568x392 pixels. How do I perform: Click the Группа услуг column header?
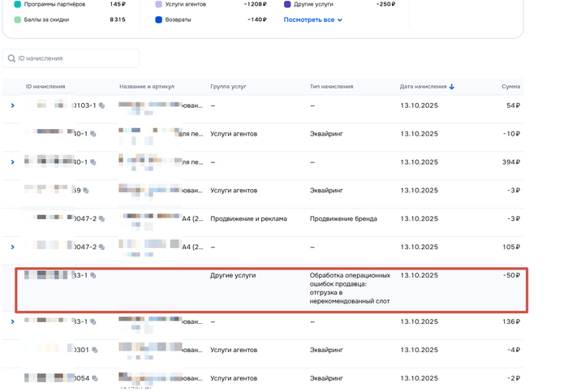pyautogui.click(x=228, y=87)
